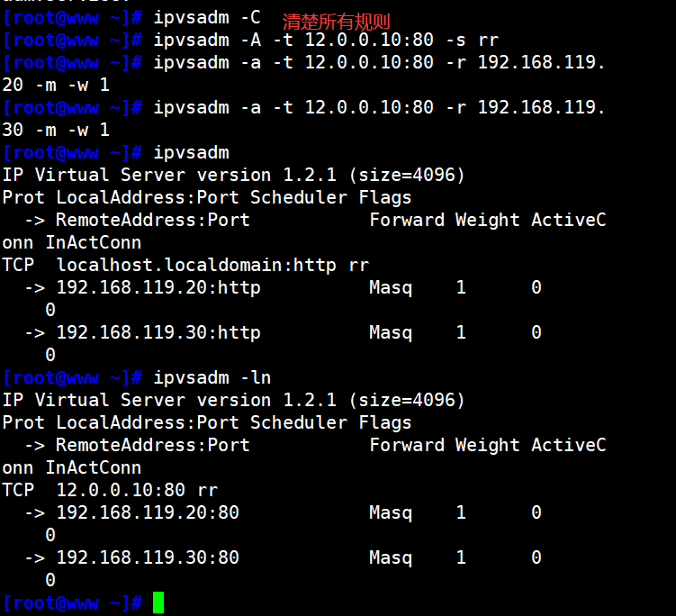
Task: Click first 'Scheduler' header text
Action: coord(299,197)
